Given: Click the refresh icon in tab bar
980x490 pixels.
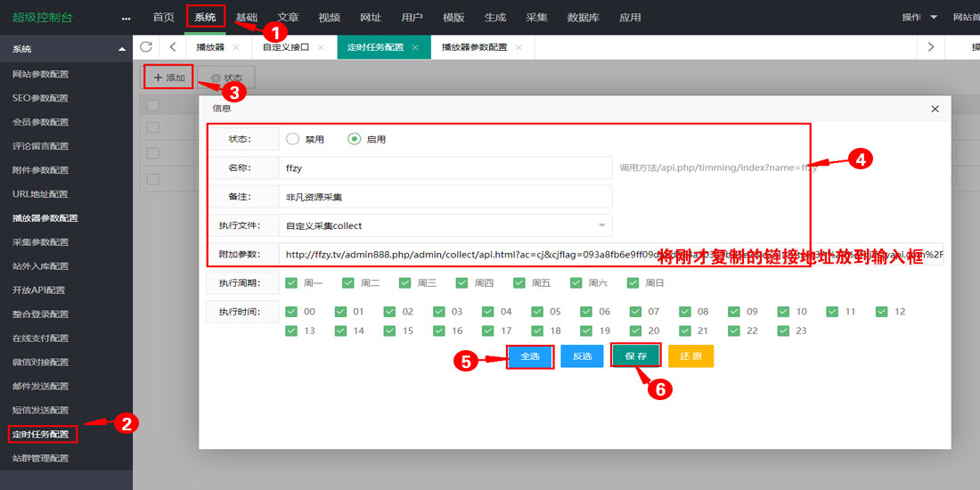Looking at the screenshot, I should (x=146, y=47).
